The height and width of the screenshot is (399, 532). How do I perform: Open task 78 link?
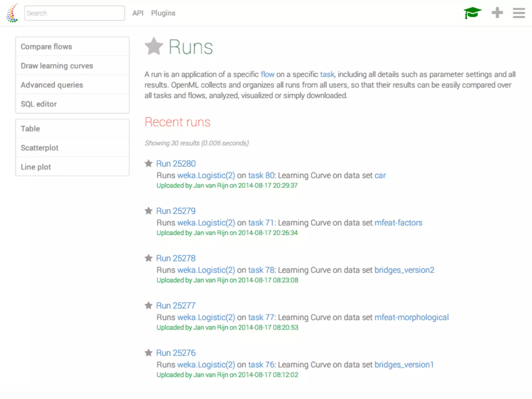pyautogui.click(x=261, y=270)
